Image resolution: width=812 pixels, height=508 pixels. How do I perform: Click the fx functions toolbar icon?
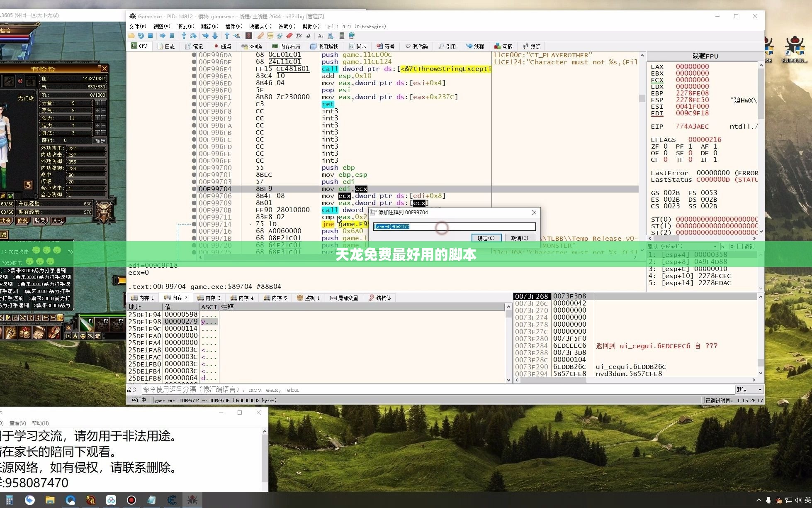[299, 36]
